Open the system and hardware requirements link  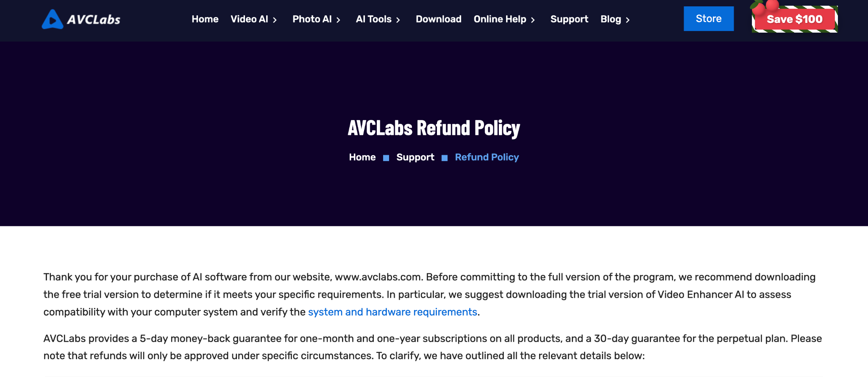click(x=392, y=312)
